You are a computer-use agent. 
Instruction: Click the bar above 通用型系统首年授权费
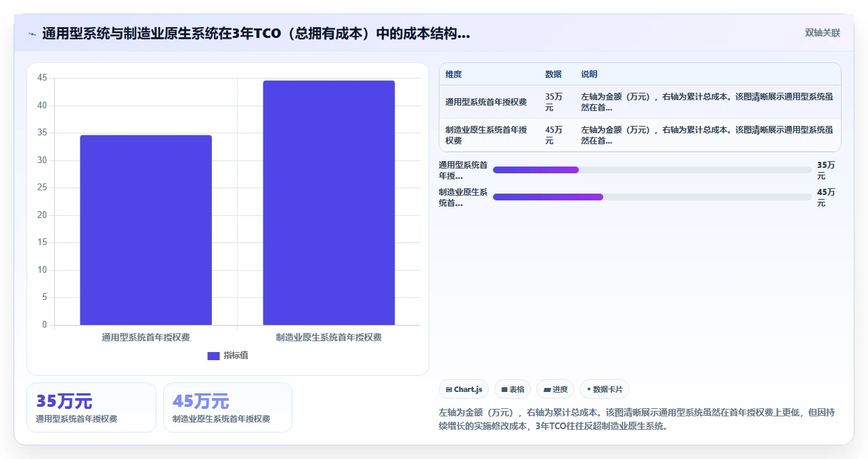click(146, 230)
